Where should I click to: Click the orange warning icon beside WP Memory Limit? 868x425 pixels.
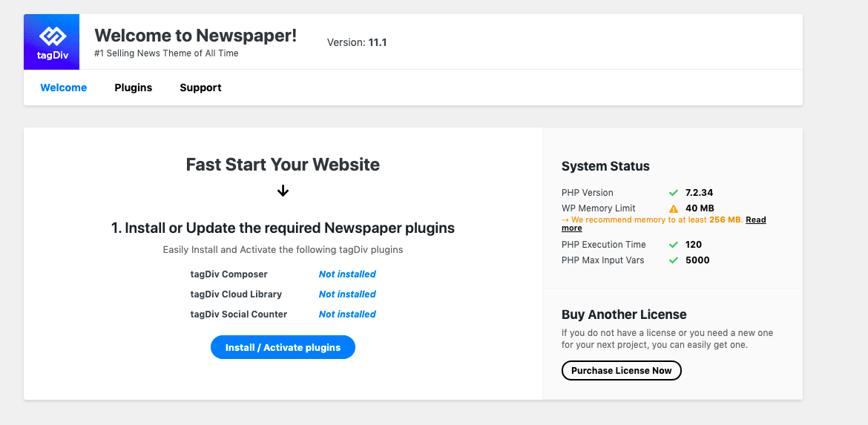click(x=673, y=208)
